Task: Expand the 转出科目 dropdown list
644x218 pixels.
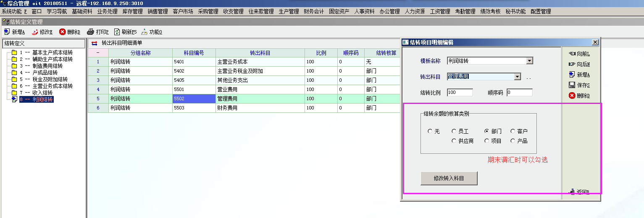Action: click(x=517, y=77)
